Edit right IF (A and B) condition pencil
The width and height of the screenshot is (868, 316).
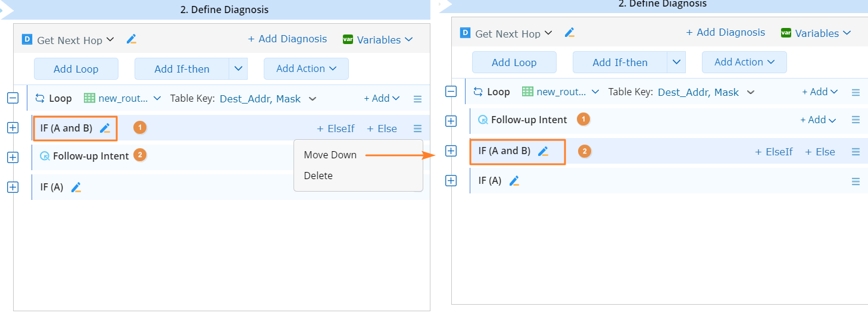[543, 151]
